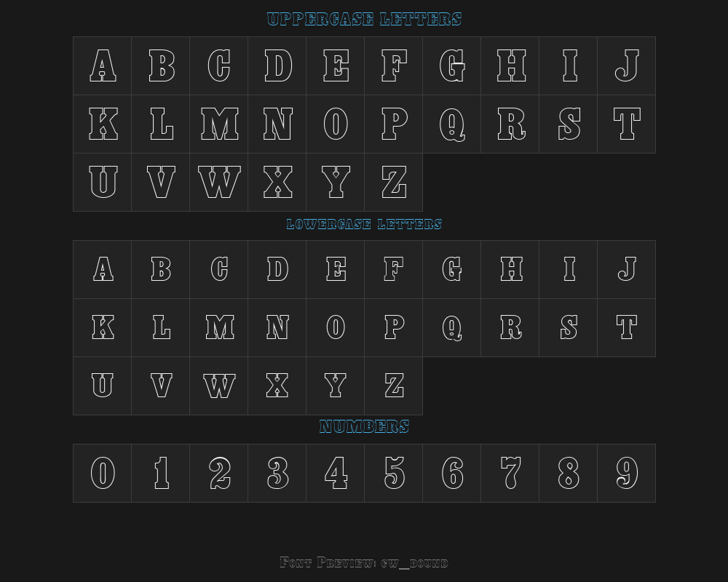This screenshot has height=582, width=728.
Task: Click the number 4 glyph
Action: tap(335, 474)
